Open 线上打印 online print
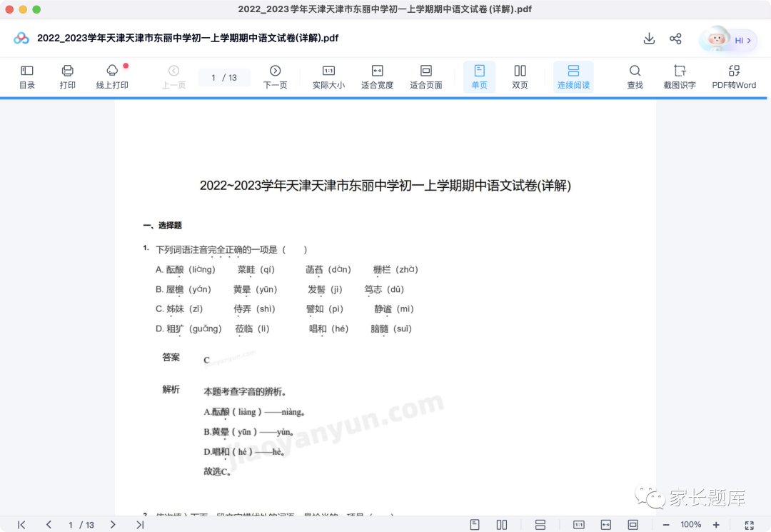 point(112,77)
